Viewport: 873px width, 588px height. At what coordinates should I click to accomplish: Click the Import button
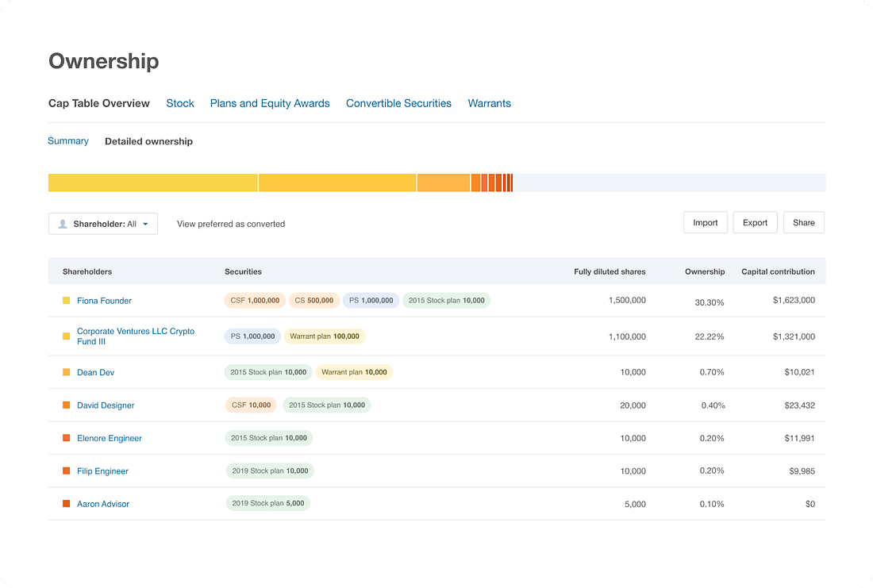click(706, 223)
